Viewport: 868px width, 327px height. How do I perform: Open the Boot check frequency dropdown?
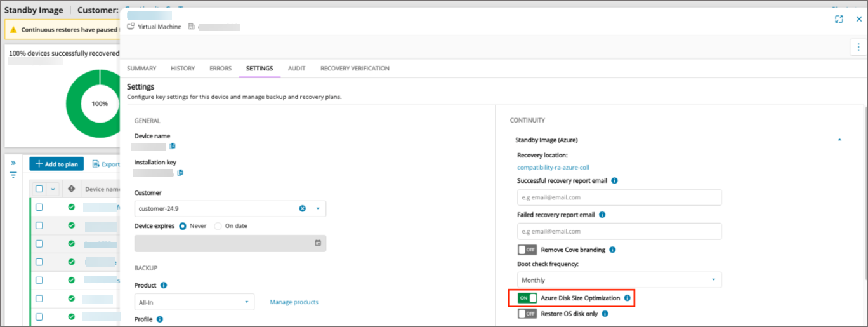pos(619,280)
